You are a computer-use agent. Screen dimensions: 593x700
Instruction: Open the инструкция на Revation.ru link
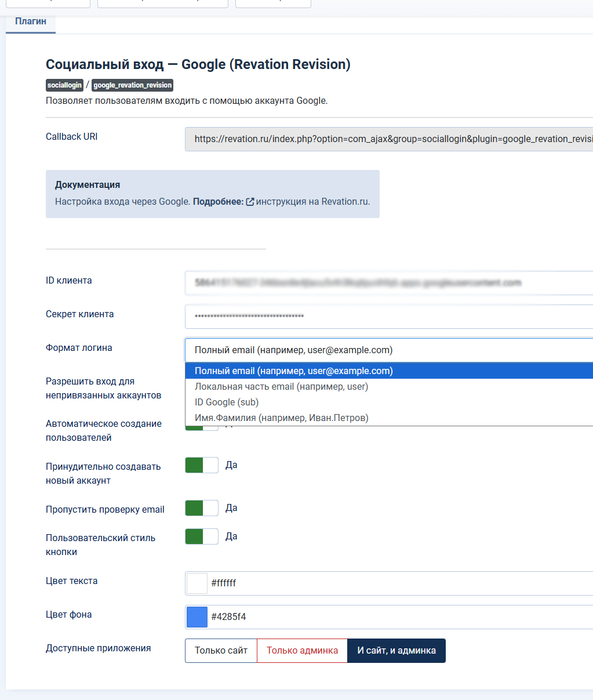312,202
